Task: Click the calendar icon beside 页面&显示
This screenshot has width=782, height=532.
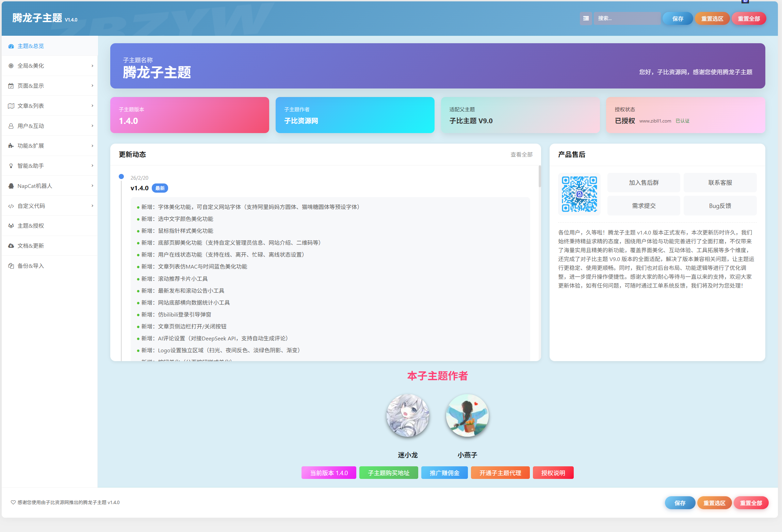Action: 11,86
